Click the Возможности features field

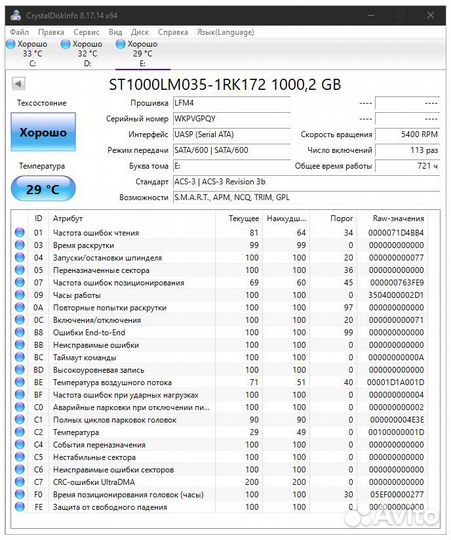306,198
